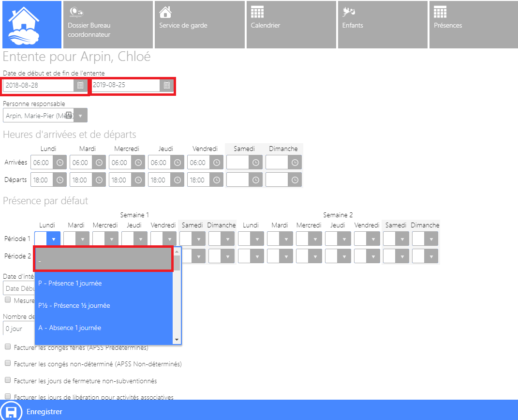Image resolution: width=518 pixels, height=420 pixels.
Task: Expand Période 1 Semaine 1 Vendredi dropdown
Action: [x=170, y=239]
